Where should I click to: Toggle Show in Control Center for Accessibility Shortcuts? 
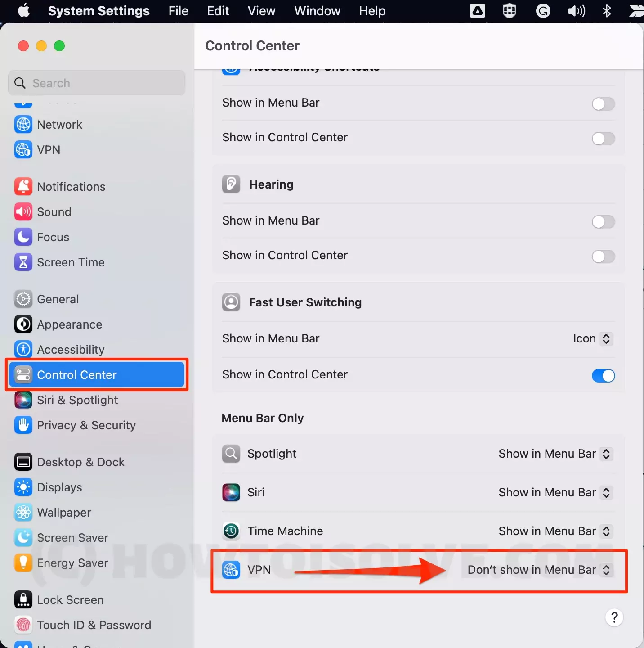click(603, 139)
